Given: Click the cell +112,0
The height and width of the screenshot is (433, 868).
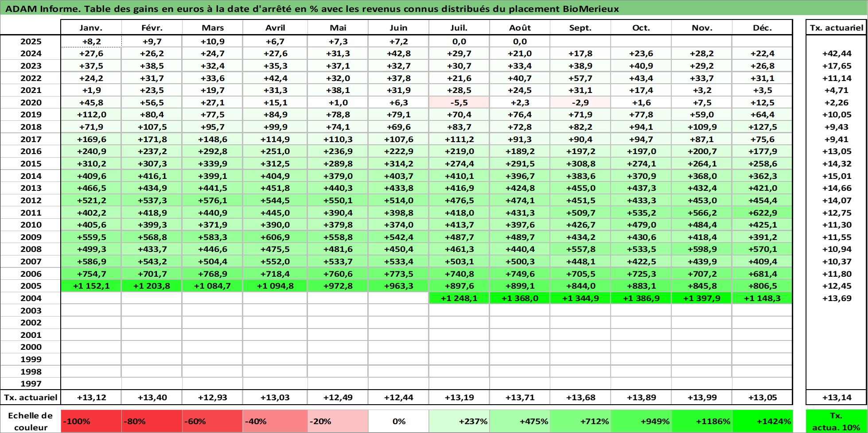Looking at the screenshot, I should (x=91, y=114).
